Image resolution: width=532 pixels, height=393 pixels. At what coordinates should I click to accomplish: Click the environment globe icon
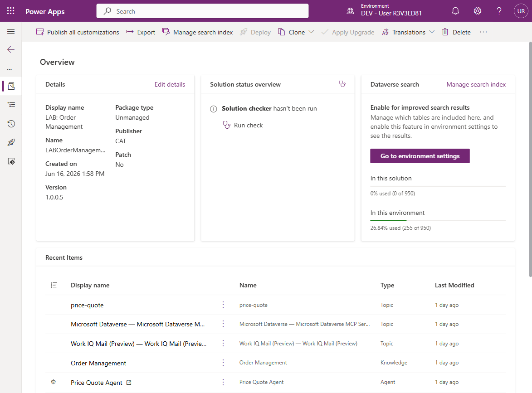350,11
